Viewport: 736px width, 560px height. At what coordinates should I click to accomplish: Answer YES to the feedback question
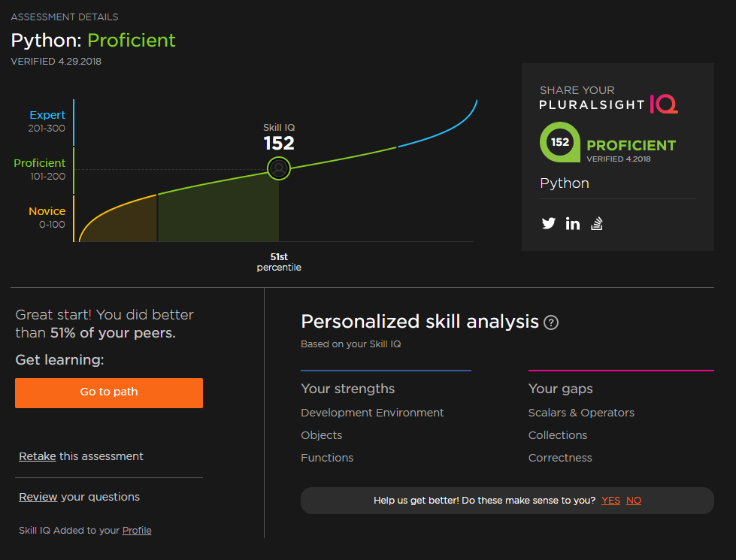point(610,501)
